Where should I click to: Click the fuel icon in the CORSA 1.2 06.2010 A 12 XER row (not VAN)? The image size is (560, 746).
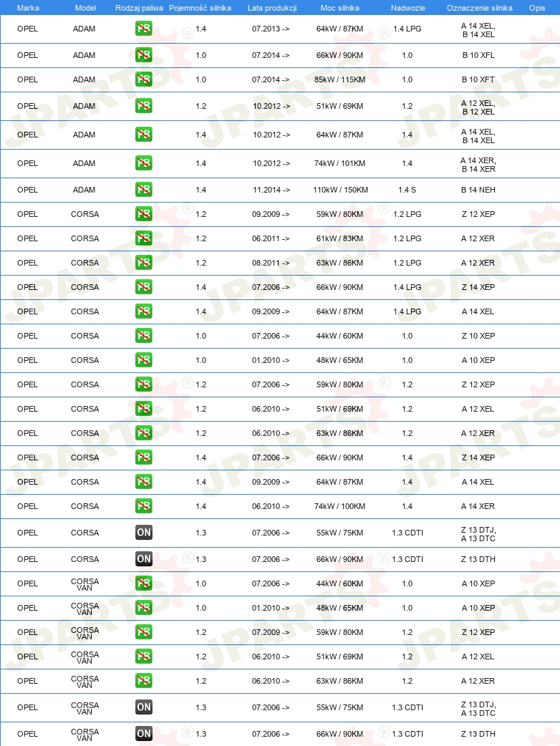click(x=144, y=433)
